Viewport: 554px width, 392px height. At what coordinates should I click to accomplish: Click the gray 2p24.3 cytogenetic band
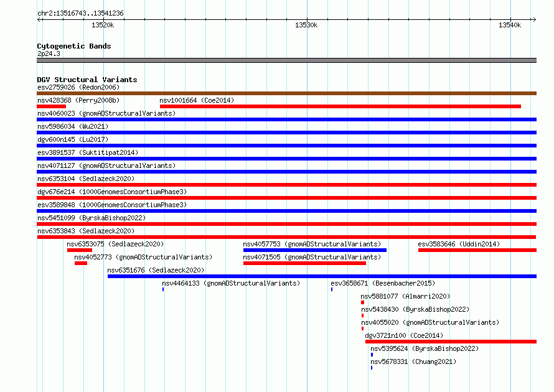[286, 60]
